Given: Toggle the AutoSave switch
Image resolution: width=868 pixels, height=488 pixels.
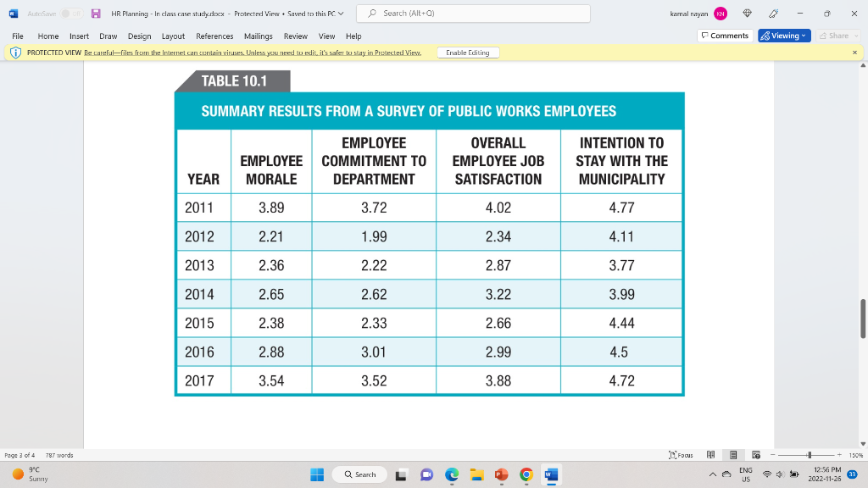Looking at the screenshot, I should pos(71,14).
